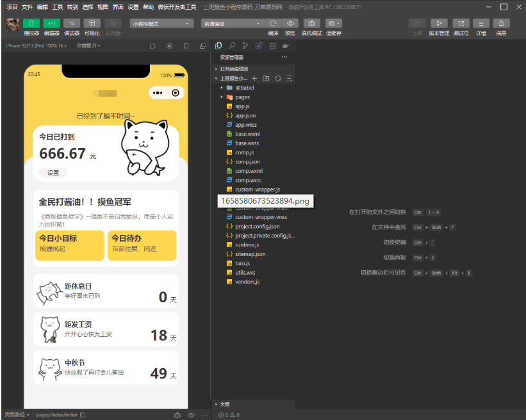The width and height of the screenshot is (526, 420).
Task: Open app.json in the file tree
Action: point(245,115)
